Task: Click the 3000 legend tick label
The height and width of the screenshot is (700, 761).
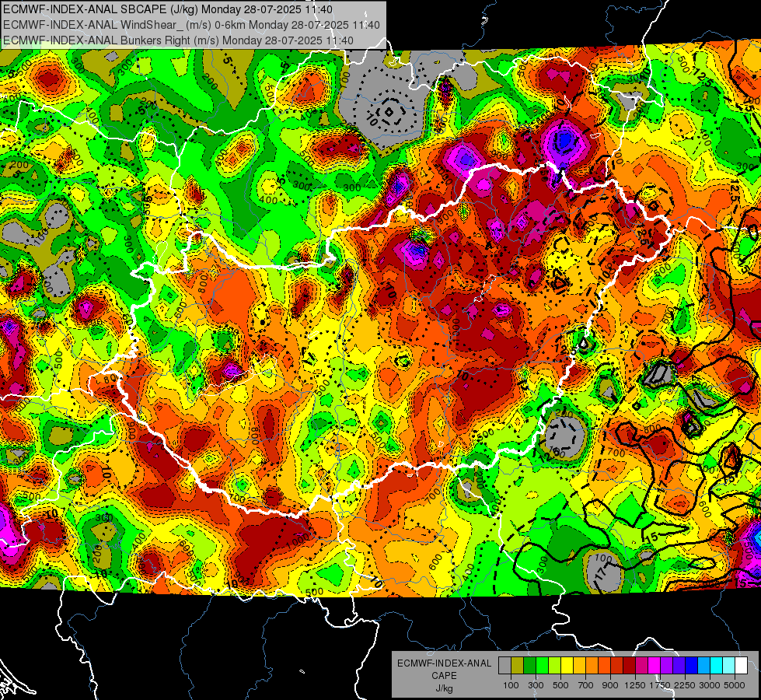Action: pos(710,685)
